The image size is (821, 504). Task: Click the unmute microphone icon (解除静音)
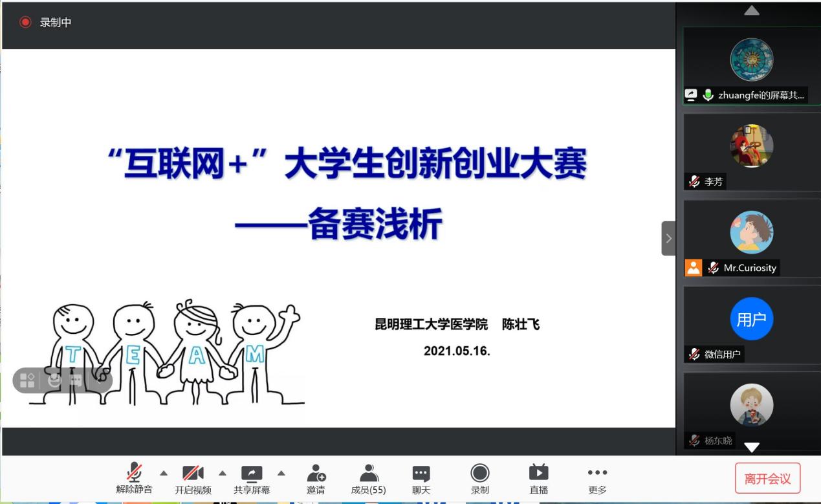point(135,472)
